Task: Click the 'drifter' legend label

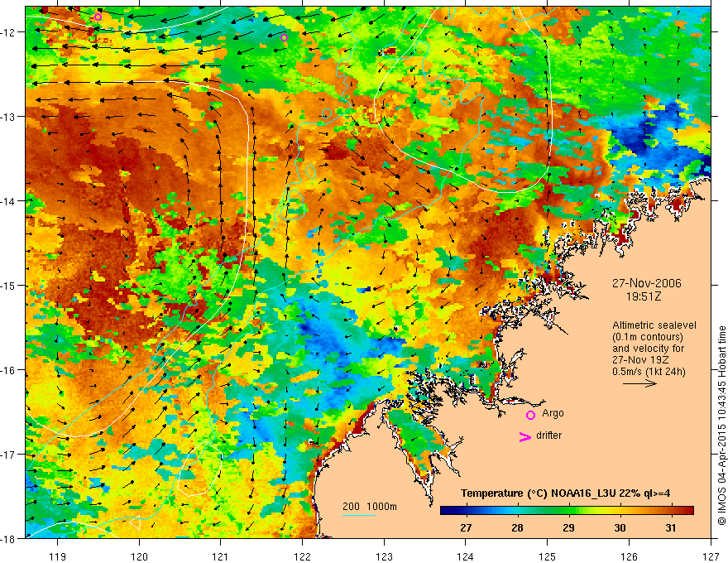Action: tap(548, 435)
